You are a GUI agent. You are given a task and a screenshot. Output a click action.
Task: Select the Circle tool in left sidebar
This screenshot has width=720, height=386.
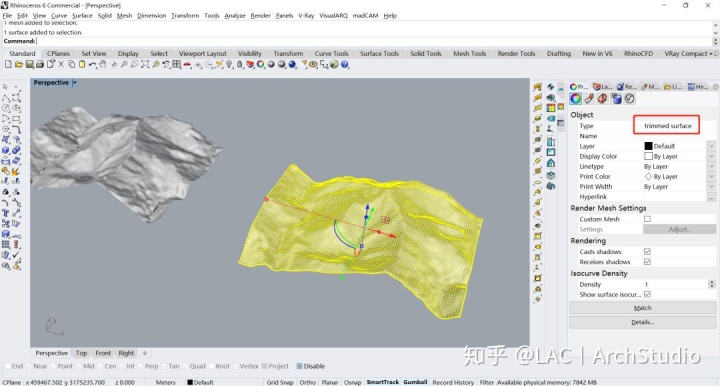click(x=6, y=108)
